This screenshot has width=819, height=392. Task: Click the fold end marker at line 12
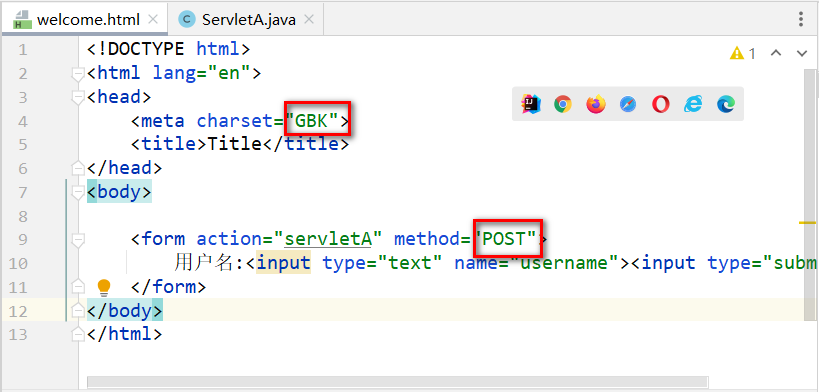[x=78, y=311]
